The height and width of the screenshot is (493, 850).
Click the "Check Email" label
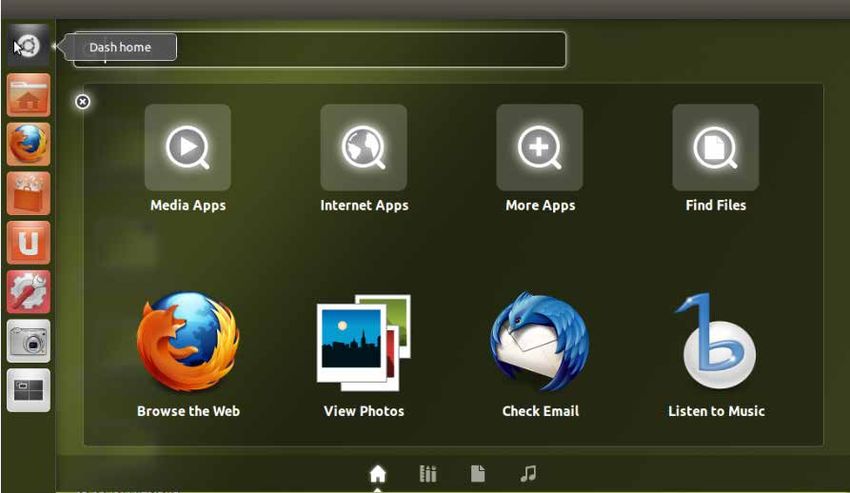[540, 411]
